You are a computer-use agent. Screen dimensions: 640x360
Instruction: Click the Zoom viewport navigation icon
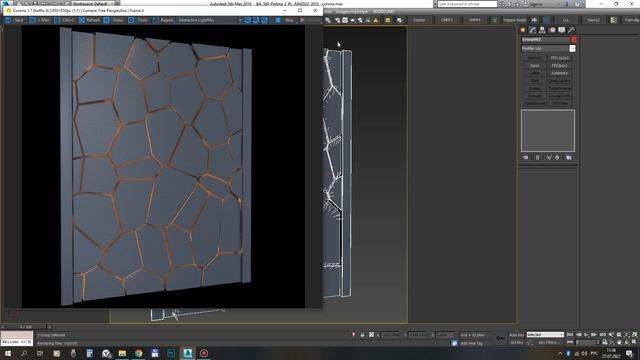pyautogui.click(x=611, y=335)
